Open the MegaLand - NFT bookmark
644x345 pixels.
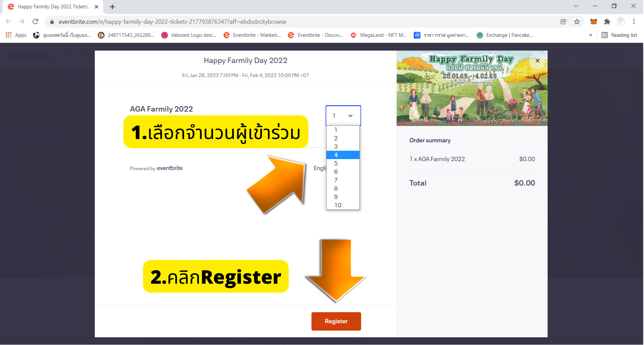pos(379,35)
